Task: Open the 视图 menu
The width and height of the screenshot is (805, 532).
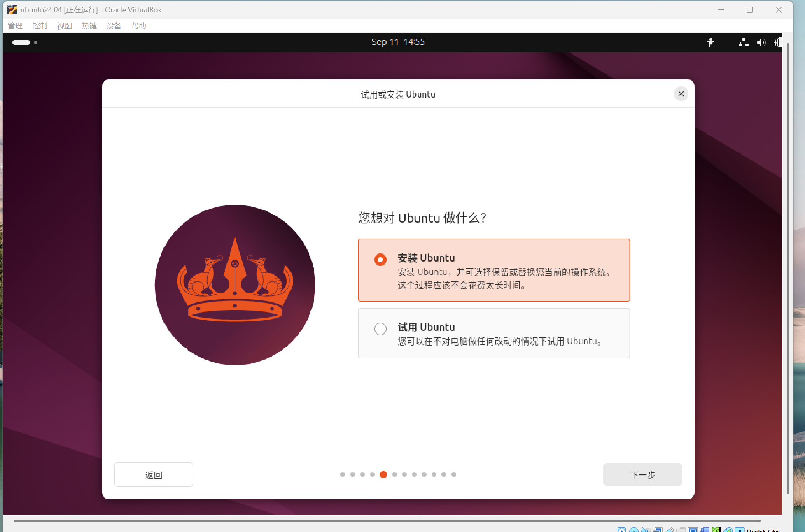Action: 65,26
